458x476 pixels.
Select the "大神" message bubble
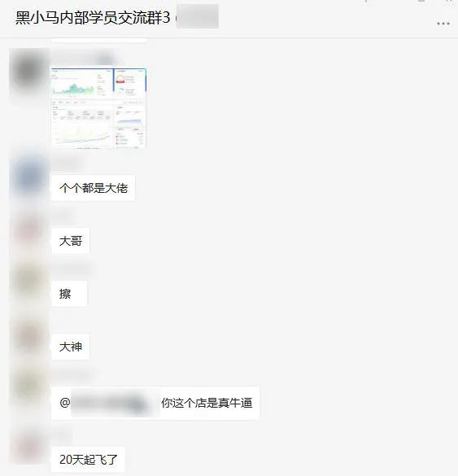click(71, 347)
